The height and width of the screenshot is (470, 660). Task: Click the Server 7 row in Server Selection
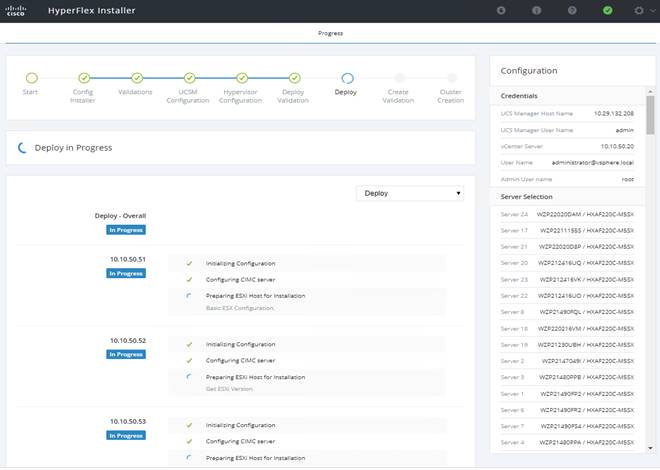pos(567,427)
